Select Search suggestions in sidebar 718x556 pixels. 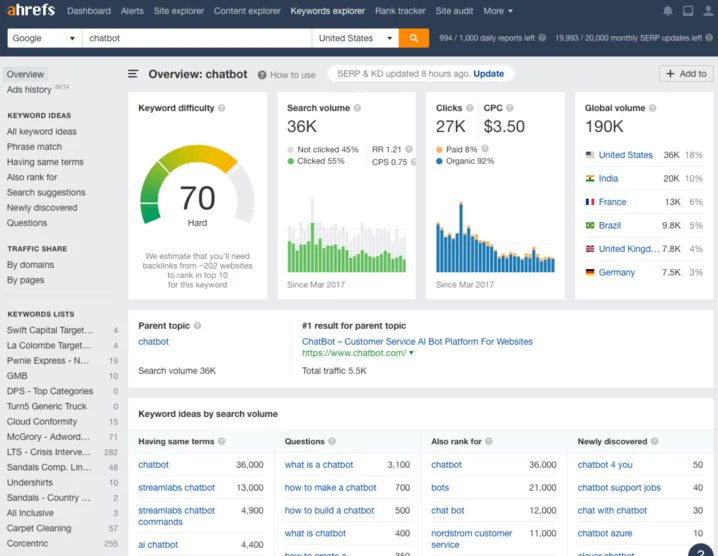tap(46, 192)
